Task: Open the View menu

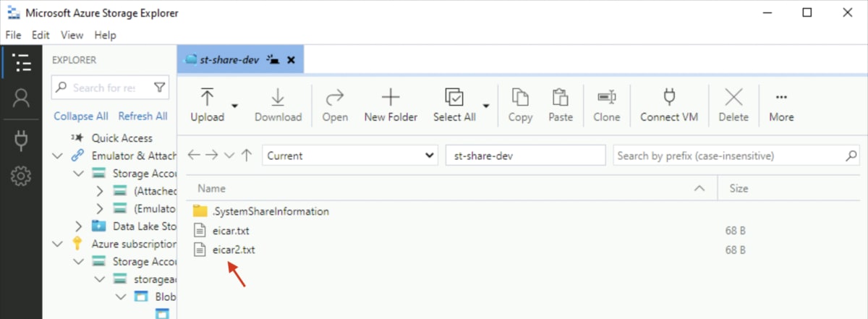Action: click(x=72, y=35)
